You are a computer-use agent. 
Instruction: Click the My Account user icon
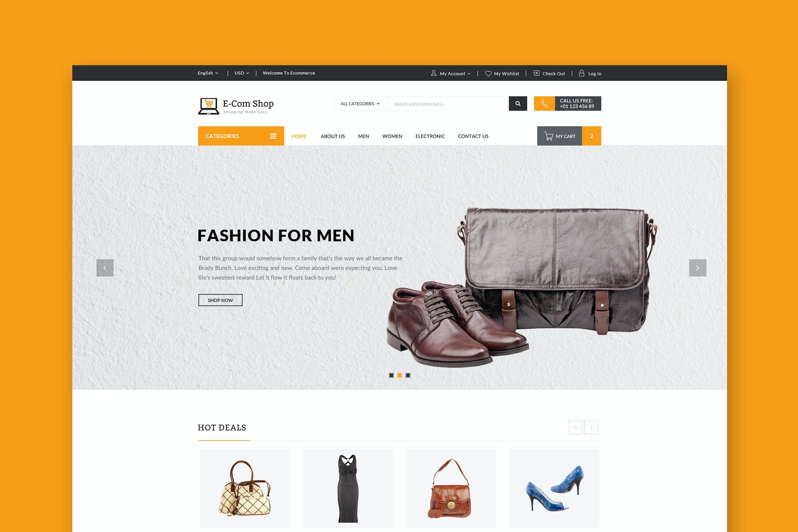pyautogui.click(x=432, y=73)
